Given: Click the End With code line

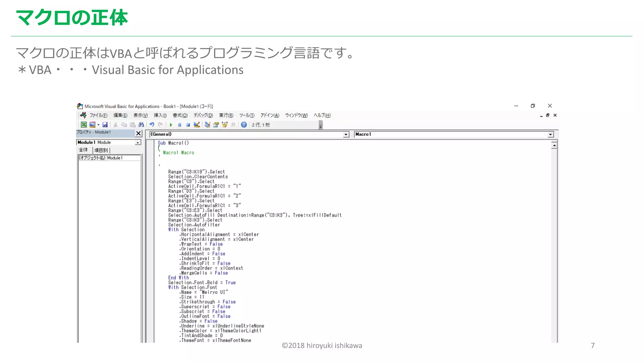Looking at the screenshot, I should click(x=179, y=278).
